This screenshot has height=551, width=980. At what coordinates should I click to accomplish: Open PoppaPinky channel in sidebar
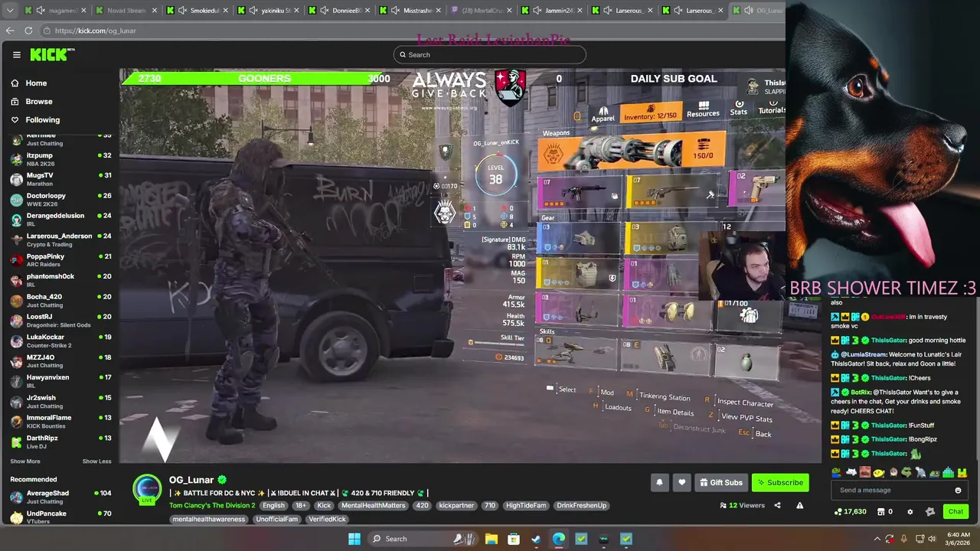coord(60,260)
